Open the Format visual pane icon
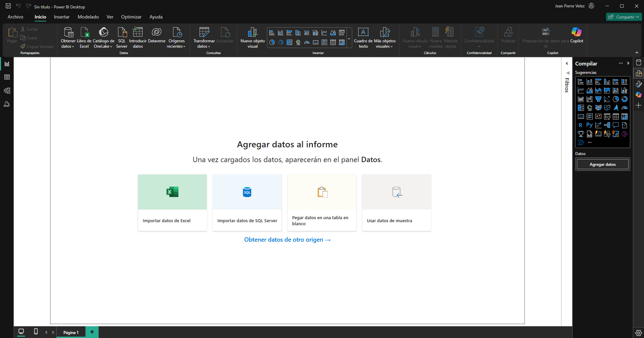Viewport: 644px width, 338px height. (639, 84)
